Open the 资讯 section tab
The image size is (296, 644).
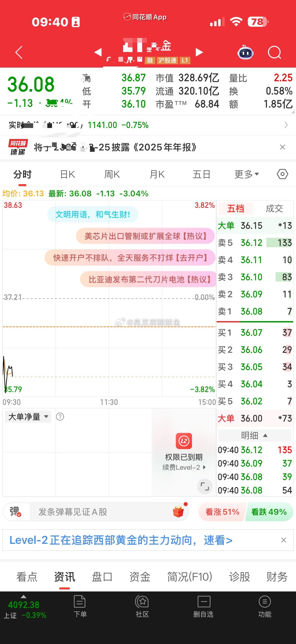coord(64,577)
